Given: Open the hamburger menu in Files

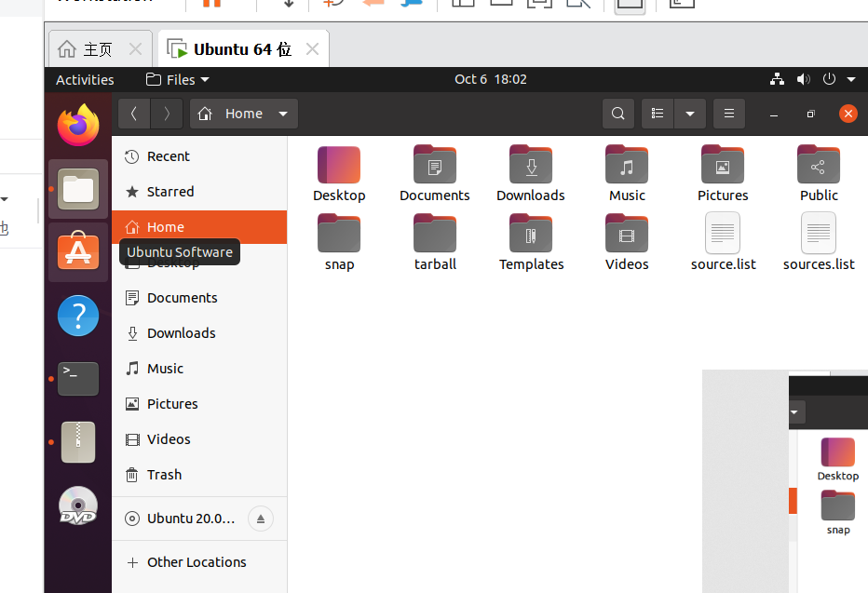Looking at the screenshot, I should [728, 113].
